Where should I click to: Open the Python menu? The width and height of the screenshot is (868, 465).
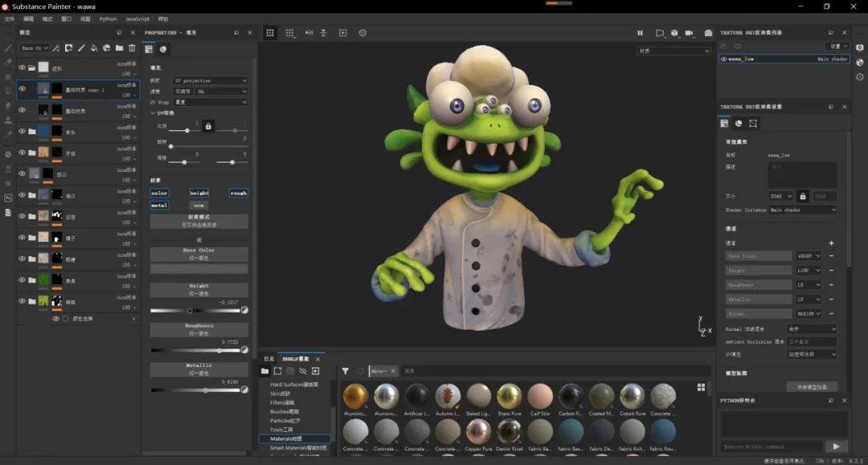(108, 18)
